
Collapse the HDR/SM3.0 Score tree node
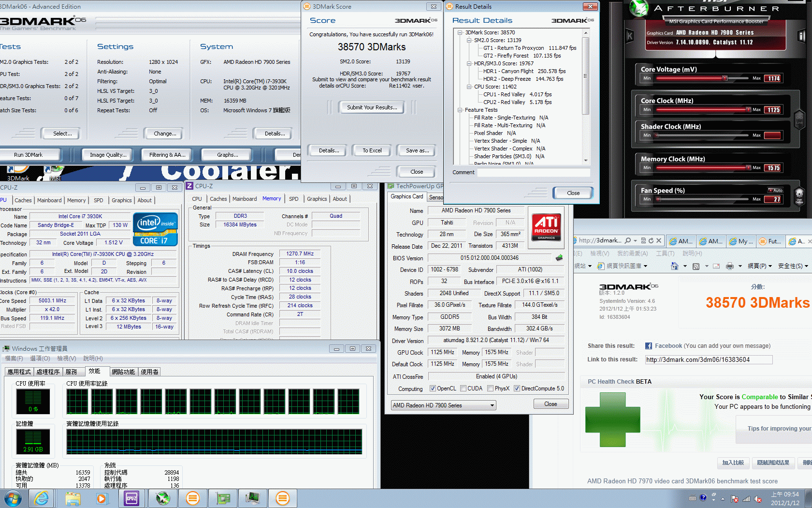[x=469, y=63]
